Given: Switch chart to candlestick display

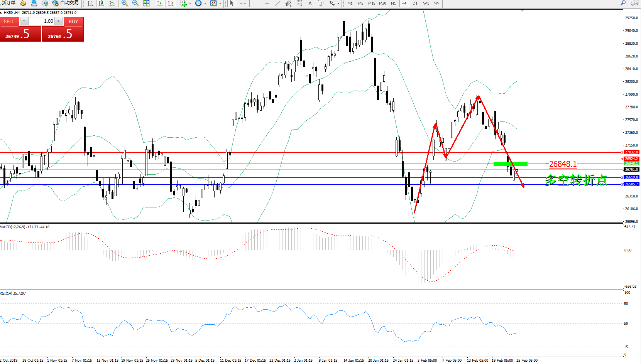Looking at the screenshot, I should (x=101, y=3).
